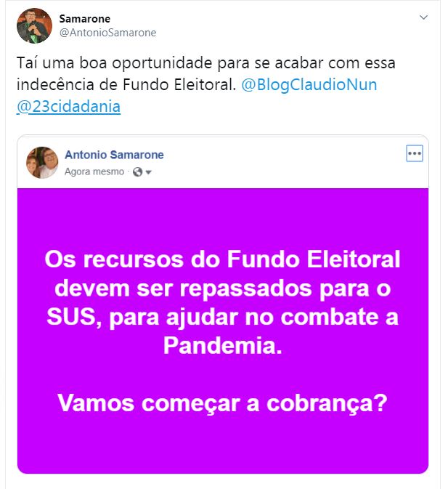Viewport: 448px width, 489px height.
Task: Click the Samarone display name
Action: coord(85,19)
